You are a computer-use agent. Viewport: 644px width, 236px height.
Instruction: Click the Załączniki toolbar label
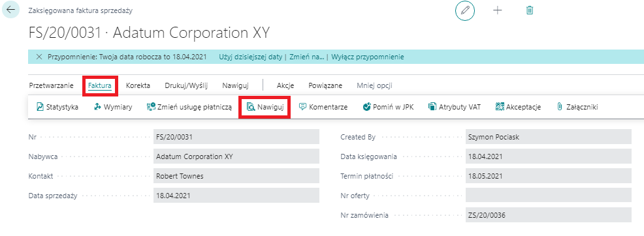click(581, 108)
